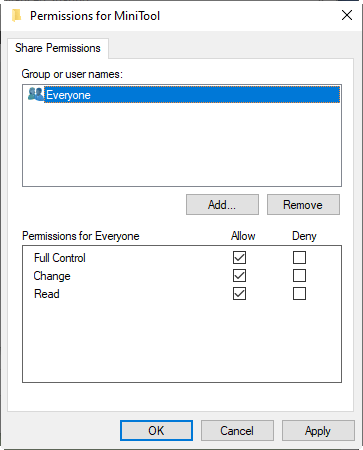The height and width of the screenshot is (450, 363).
Task: Toggle Allow checkbox for Read
Action: coord(239,294)
